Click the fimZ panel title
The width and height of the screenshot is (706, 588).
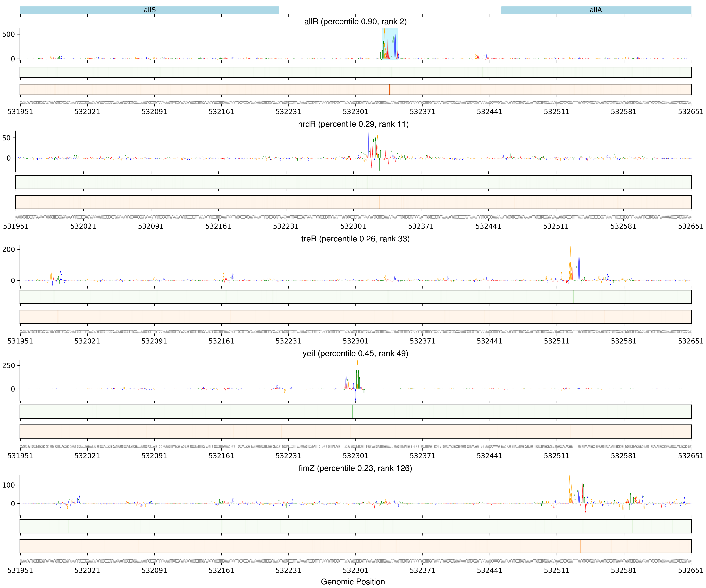[355, 468]
